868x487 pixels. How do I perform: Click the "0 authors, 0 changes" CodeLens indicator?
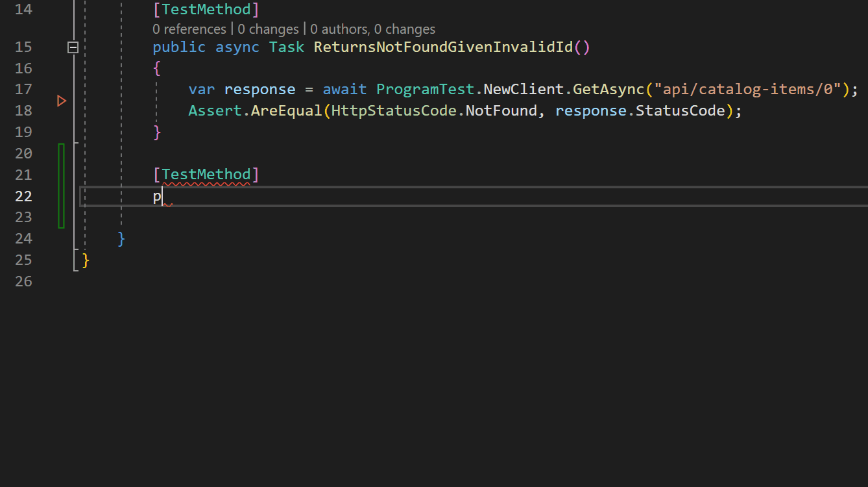pos(375,29)
